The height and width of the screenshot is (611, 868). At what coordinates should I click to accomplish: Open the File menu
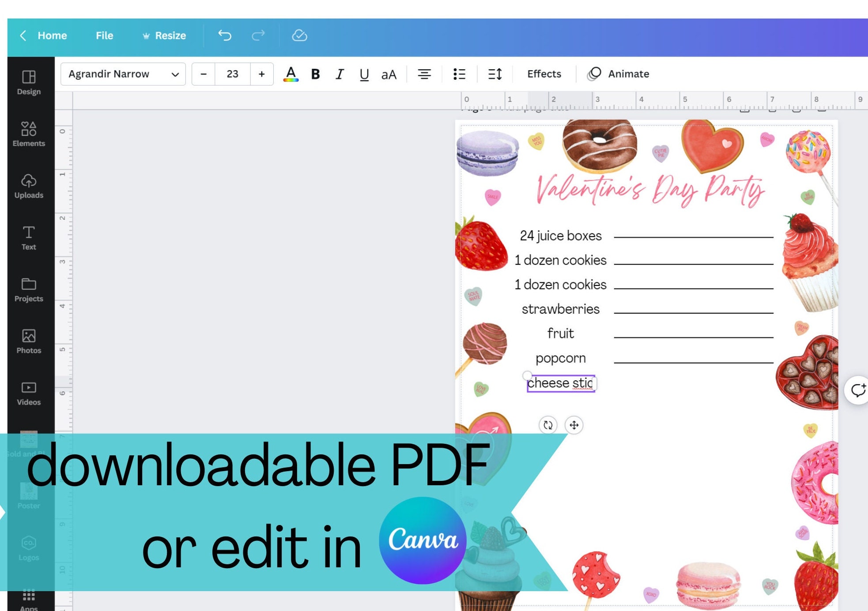pyautogui.click(x=104, y=36)
